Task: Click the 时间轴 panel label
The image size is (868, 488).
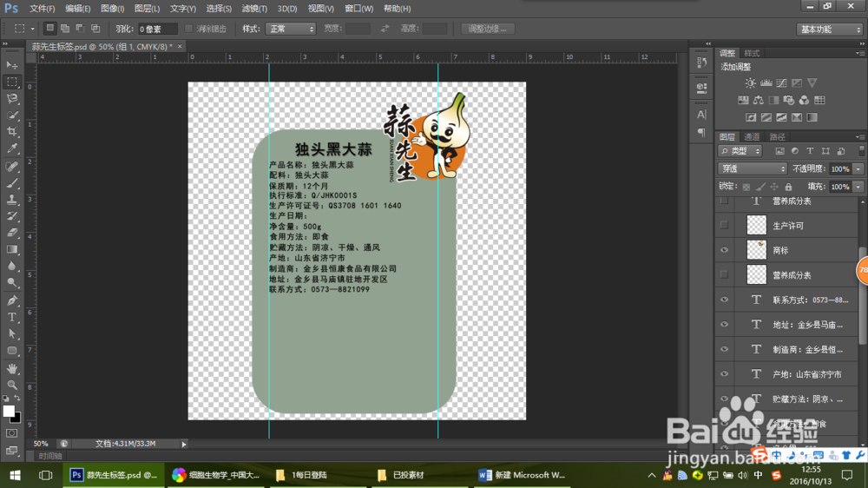Action: pyautogui.click(x=50, y=456)
